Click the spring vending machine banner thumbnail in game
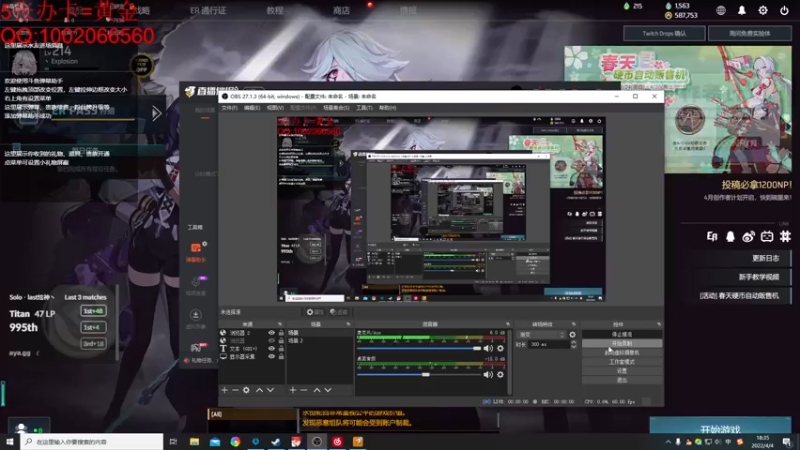The width and height of the screenshot is (800, 450). click(678, 110)
